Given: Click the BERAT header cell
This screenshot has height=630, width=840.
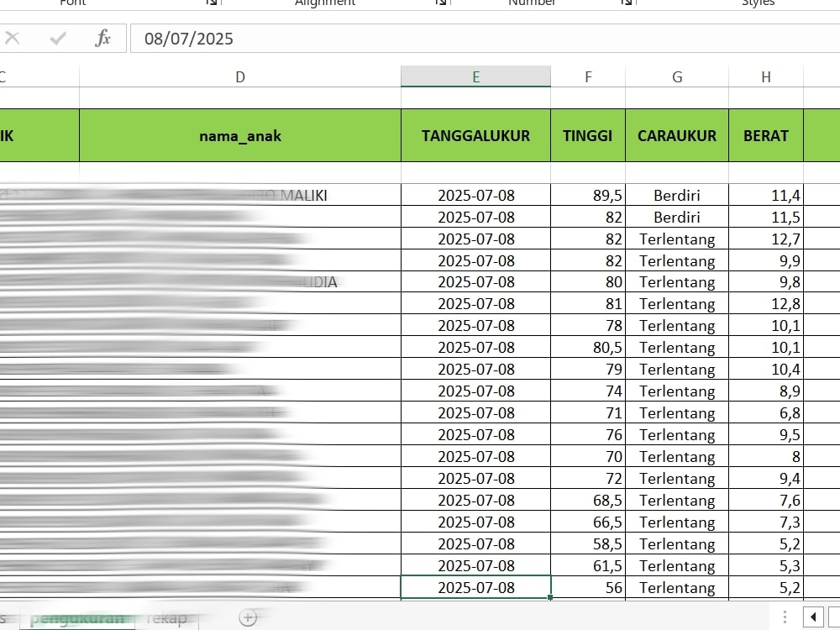Looking at the screenshot, I should coord(766,135).
